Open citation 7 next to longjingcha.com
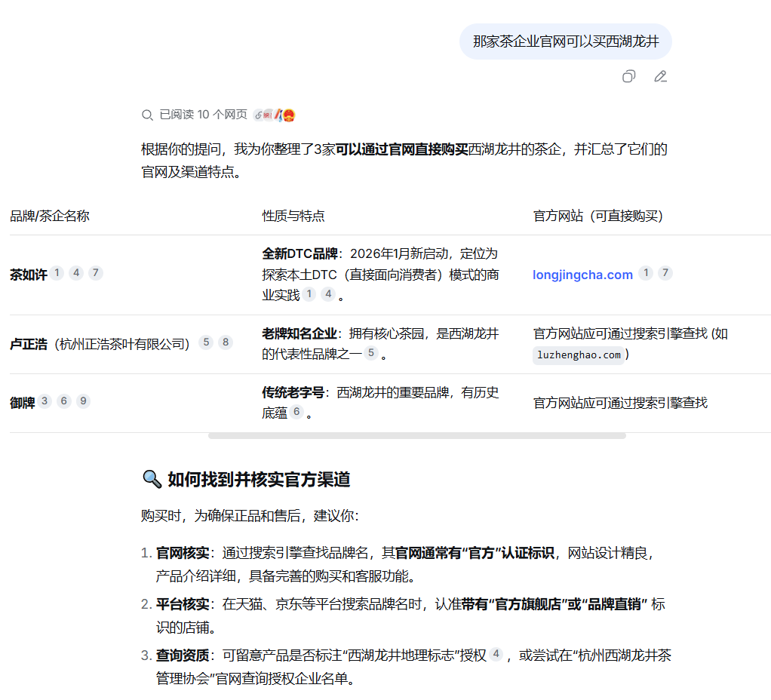Viewport: 771px width, 700px height. [665, 273]
